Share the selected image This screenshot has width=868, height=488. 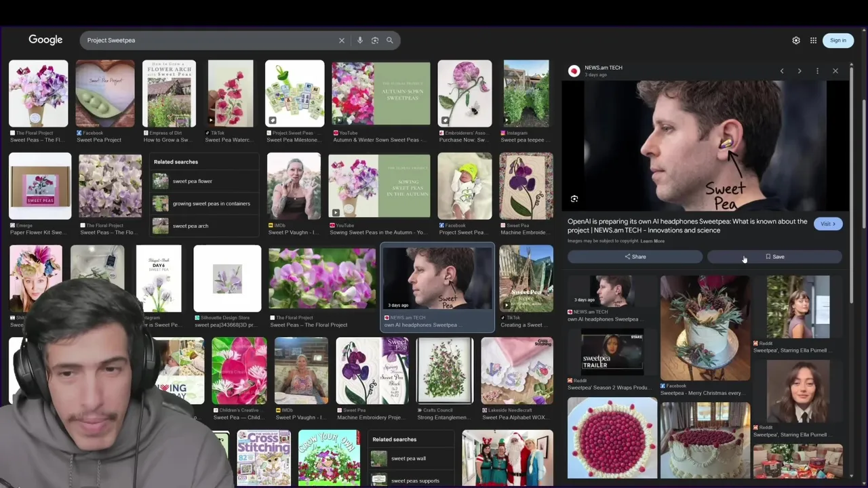click(x=635, y=257)
